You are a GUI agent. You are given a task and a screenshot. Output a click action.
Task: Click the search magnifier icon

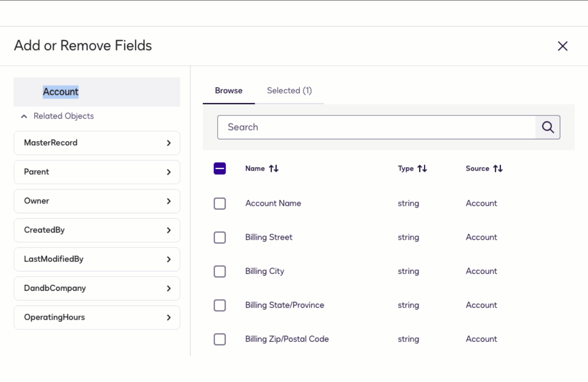click(x=548, y=127)
